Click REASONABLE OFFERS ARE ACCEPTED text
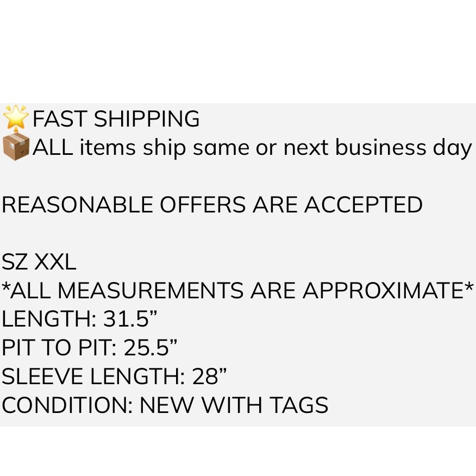The height and width of the screenshot is (476, 476). [212, 204]
